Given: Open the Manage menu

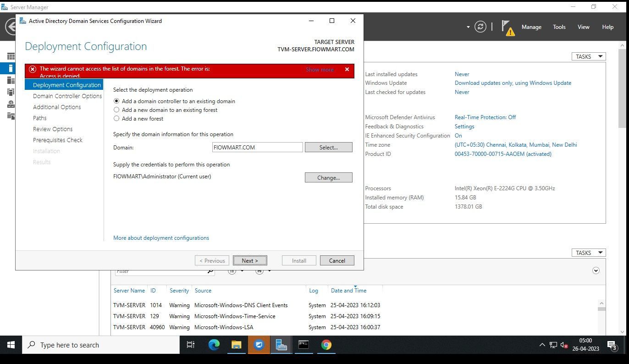Looking at the screenshot, I should [531, 27].
